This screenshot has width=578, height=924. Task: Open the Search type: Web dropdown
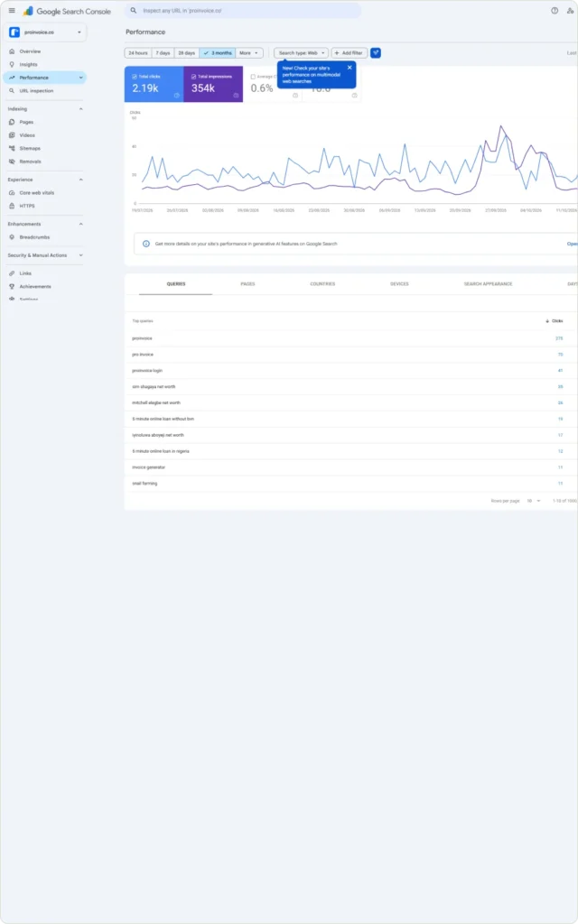coord(302,53)
